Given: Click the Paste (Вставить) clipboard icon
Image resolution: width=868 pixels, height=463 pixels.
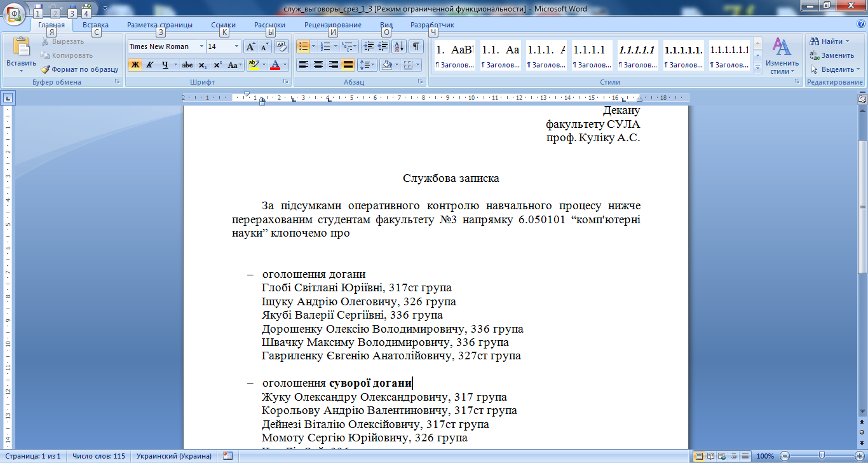Looking at the screenshot, I should [22, 48].
